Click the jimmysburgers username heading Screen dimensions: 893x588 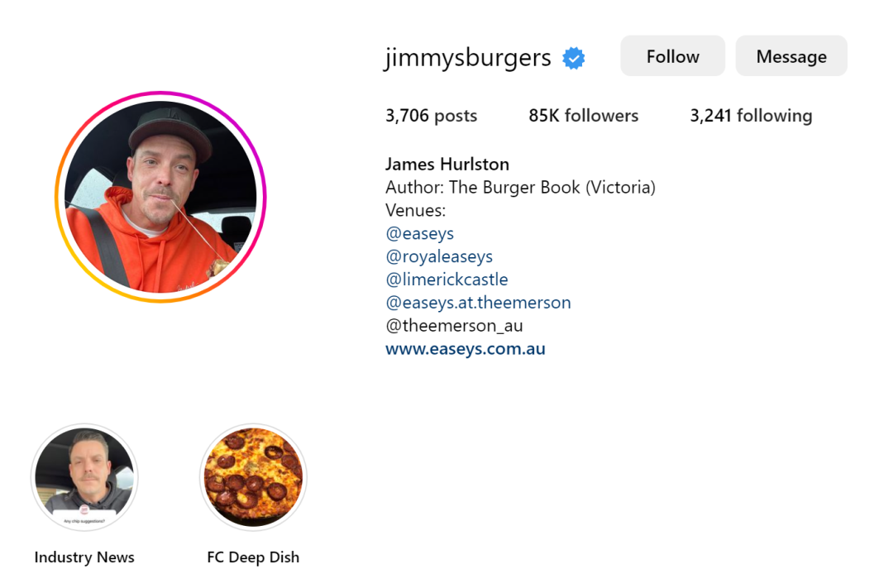pos(468,58)
